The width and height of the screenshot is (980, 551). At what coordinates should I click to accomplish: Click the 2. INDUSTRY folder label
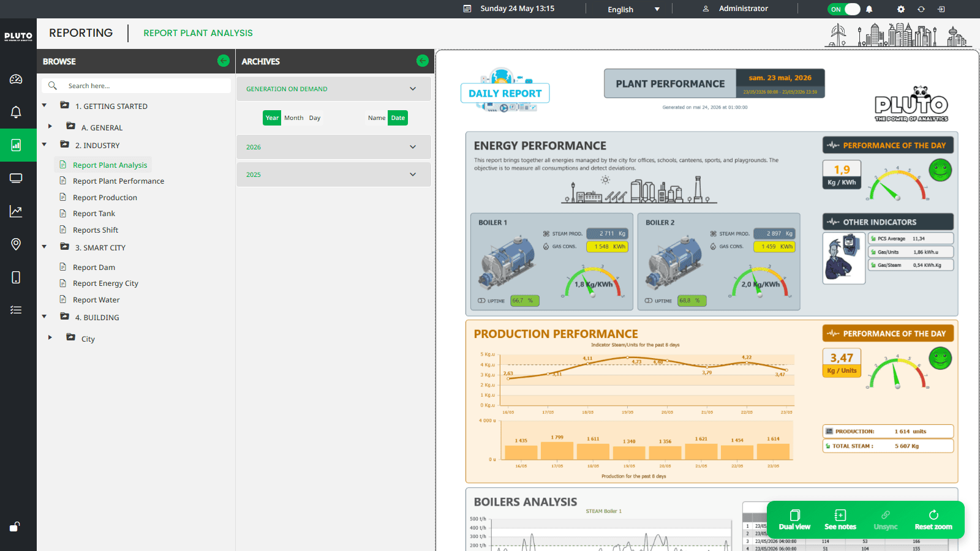97,145
